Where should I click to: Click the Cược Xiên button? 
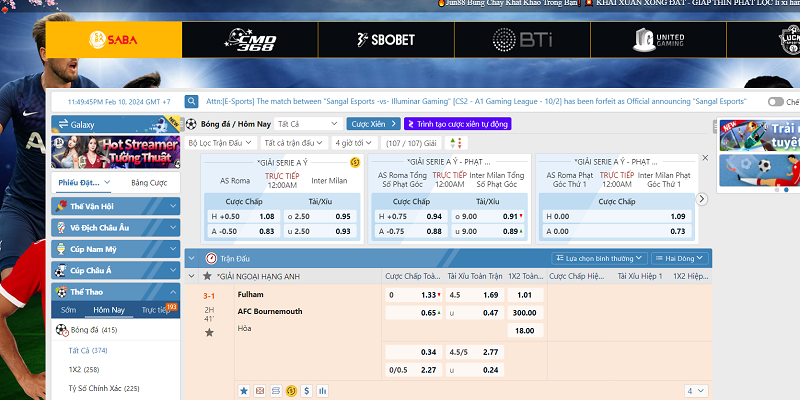click(x=373, y=124)
